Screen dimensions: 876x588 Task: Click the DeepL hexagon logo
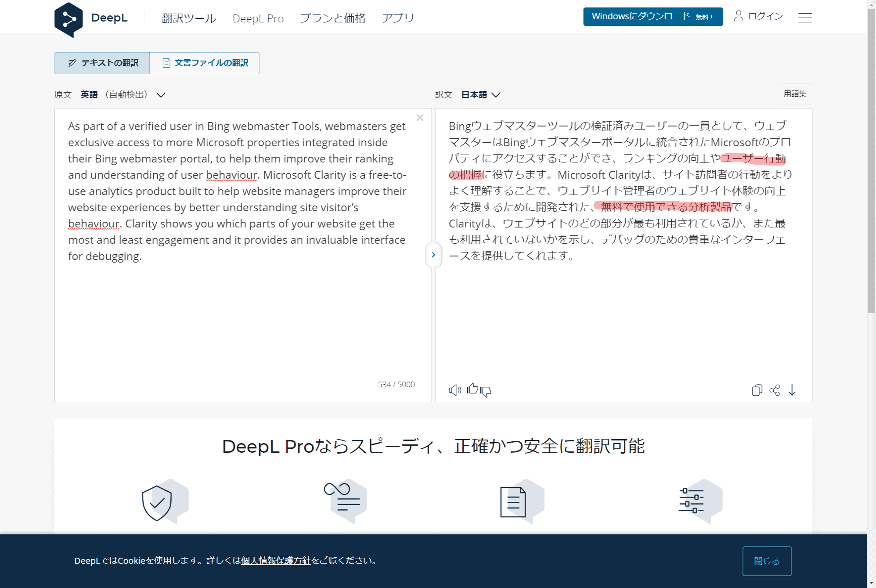click(68, 19)
